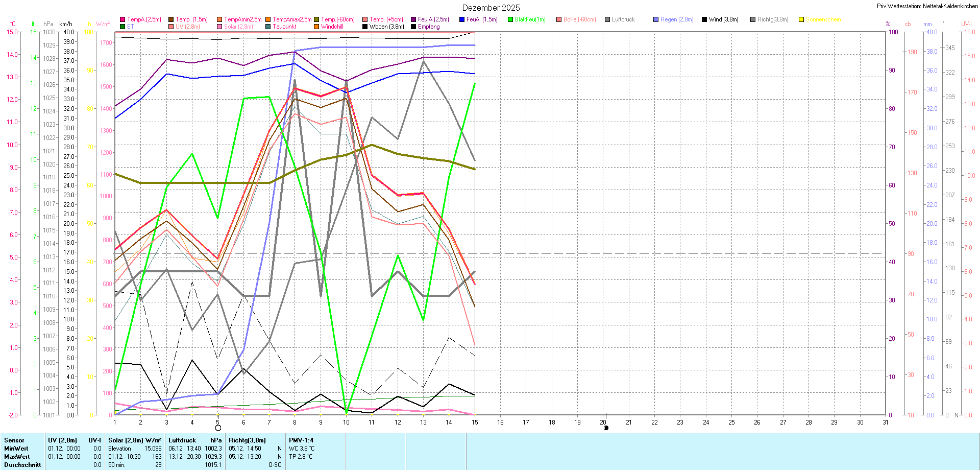Click the Priv.Wetterstation Nettetal-Kaldenkirchen label
980x470 pixels.
(x=927, y=6)
